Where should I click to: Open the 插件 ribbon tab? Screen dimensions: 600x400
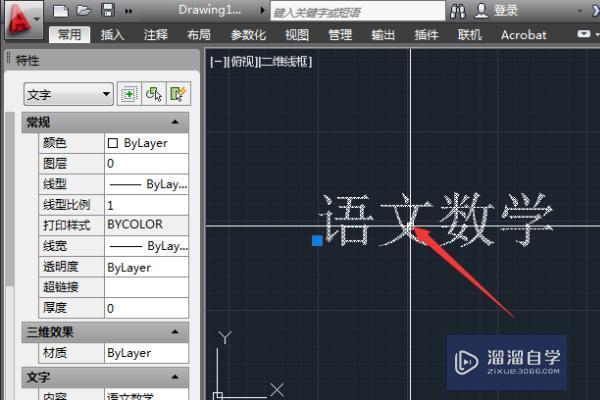(426, 35)
